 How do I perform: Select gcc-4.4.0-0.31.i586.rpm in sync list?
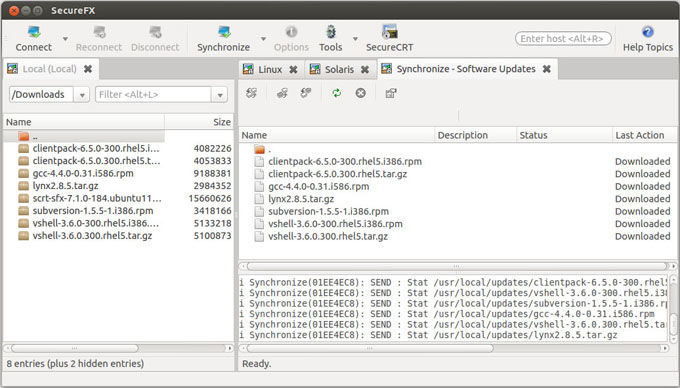pyautogui.click(x=318, y=187)
